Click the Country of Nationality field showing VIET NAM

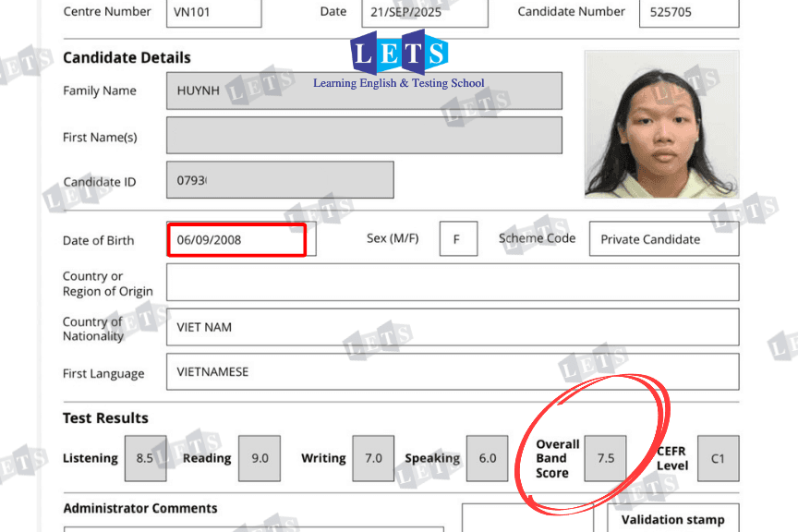(452, 327)
